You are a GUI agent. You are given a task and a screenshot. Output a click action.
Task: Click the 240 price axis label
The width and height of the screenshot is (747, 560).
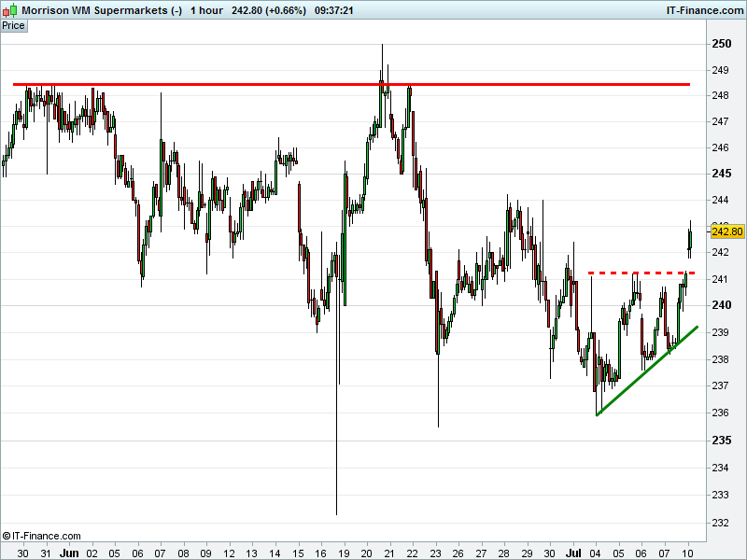(x=721, y=305)
